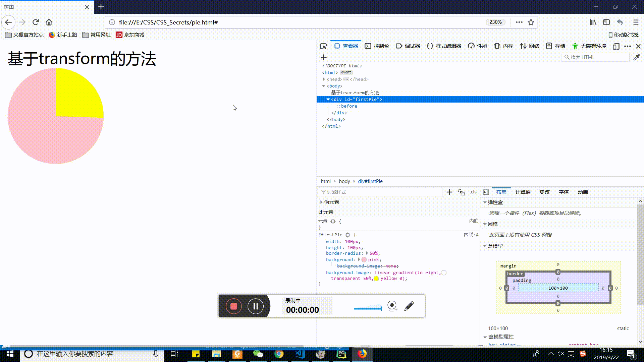Switch to the Debugger (调试器) tab
Image resolution: width=644 pixels, height=362 pixels.
point(408,46)
